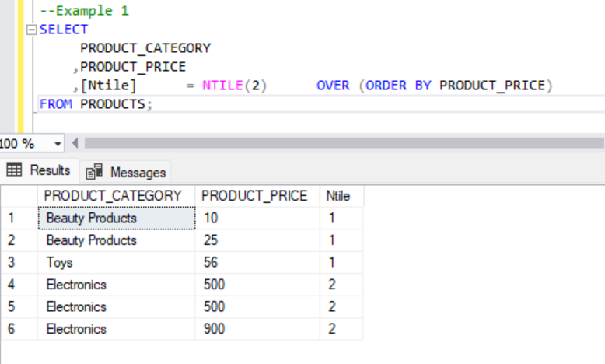The width and height of the screenshot is (605, 364).
Task: Click the Messages tab page icon
Action: point(95,172)
